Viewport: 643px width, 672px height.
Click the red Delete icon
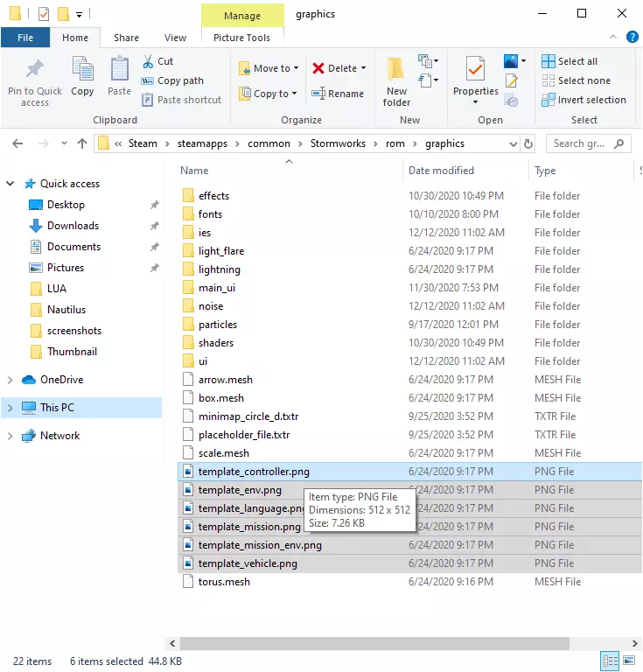(318, 68)
